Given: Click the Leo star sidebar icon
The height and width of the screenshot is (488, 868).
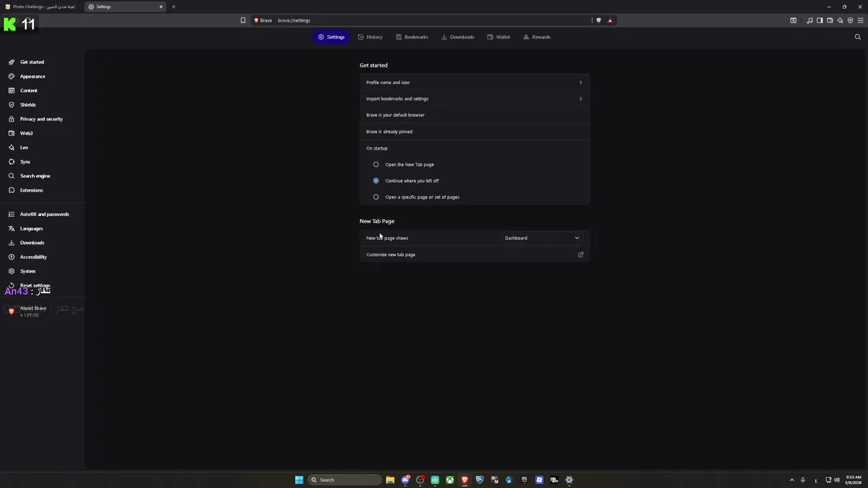Looking at the screenshot, I should pos(12,147).
